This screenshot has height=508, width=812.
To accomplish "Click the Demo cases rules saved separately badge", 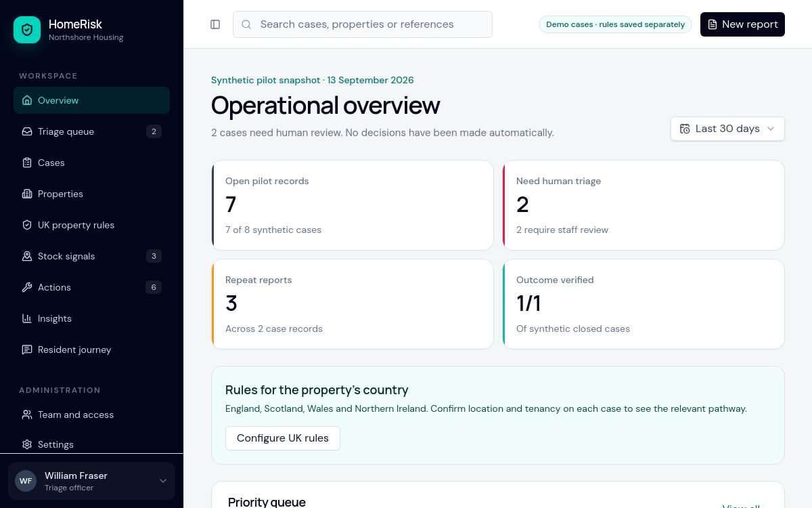I will point(615,24).
